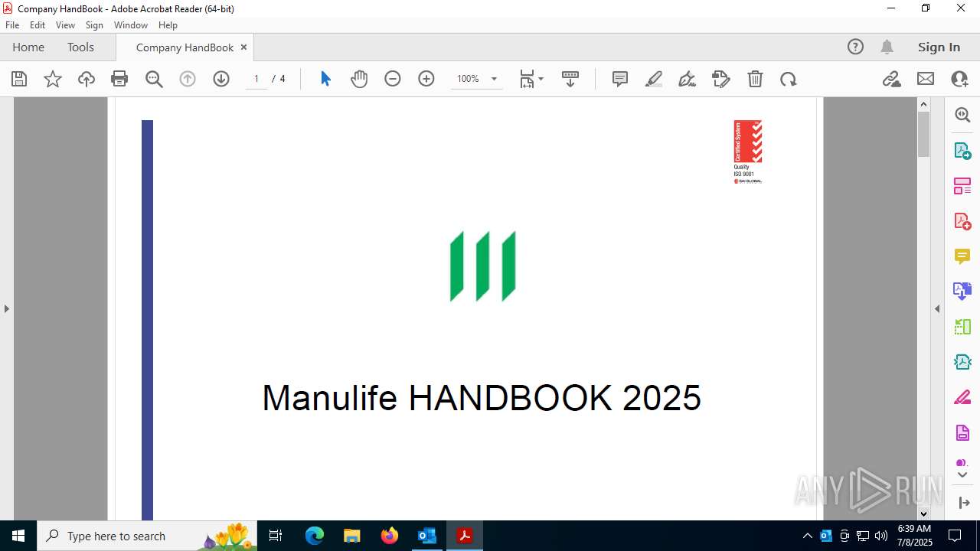Open Outlook from the taskbar
The image size is (980, 551).
point(426,536)
